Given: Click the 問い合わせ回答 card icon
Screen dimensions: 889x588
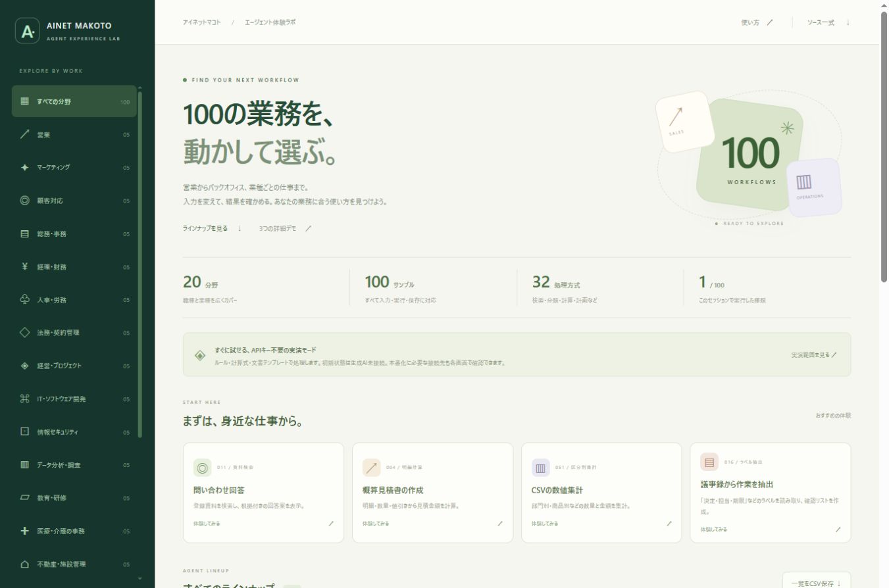Looking at the screenshot, I should (202, 468).
